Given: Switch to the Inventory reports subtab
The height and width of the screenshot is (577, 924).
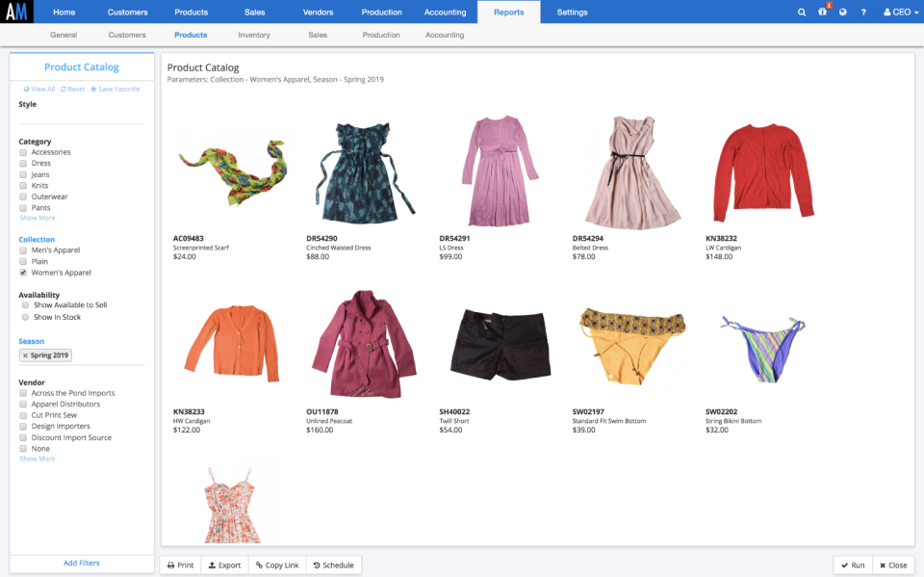Looking at the screenshot, I should [254, 35].
